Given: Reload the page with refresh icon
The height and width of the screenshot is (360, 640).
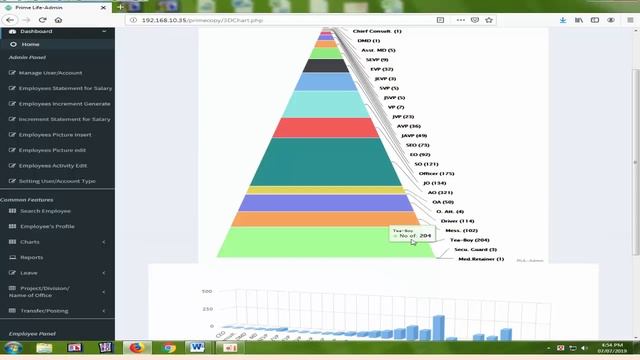Looking at the screenshot, I should point(42,20).
